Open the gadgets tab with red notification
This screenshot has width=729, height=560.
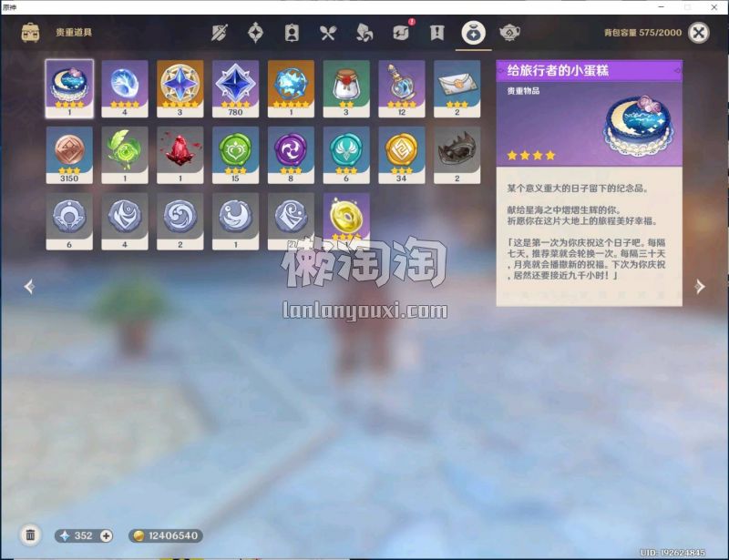click(x=400, y=33)
